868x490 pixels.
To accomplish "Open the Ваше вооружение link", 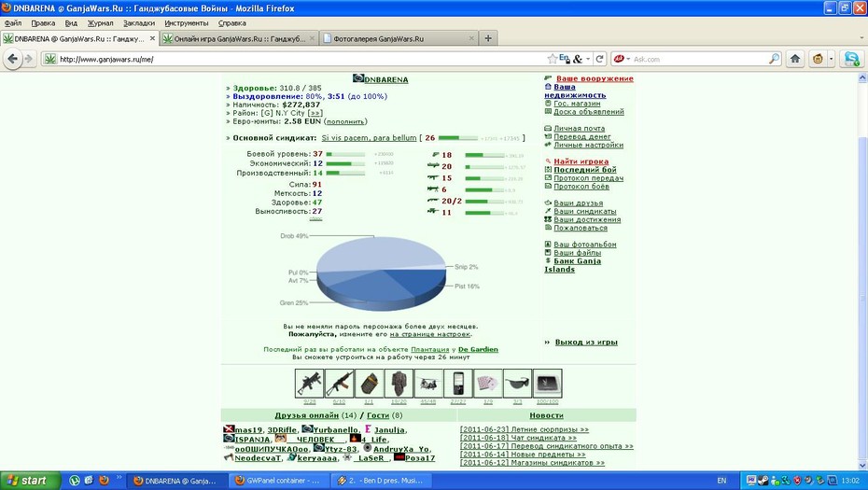I will click(595, 78).
